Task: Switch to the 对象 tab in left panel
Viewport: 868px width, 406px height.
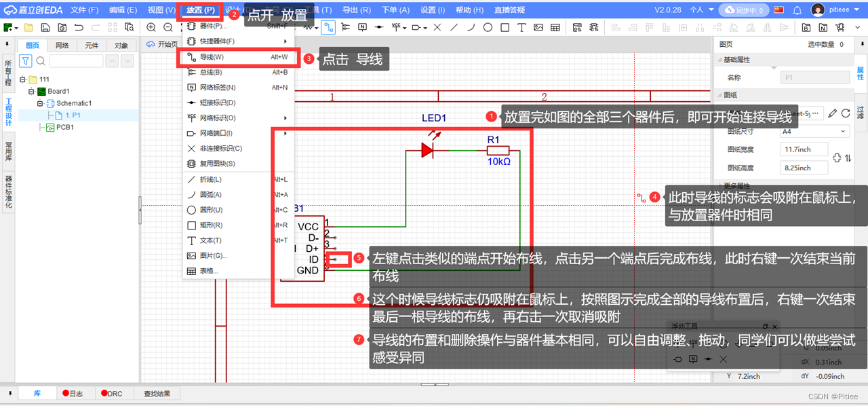Action: [121, 45]
